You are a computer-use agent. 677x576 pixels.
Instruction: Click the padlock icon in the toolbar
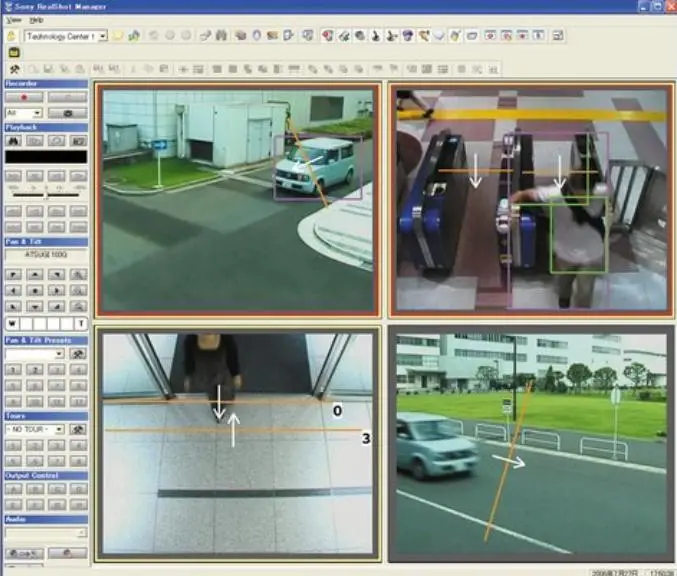pyautogui.click(x=12, y=36)
